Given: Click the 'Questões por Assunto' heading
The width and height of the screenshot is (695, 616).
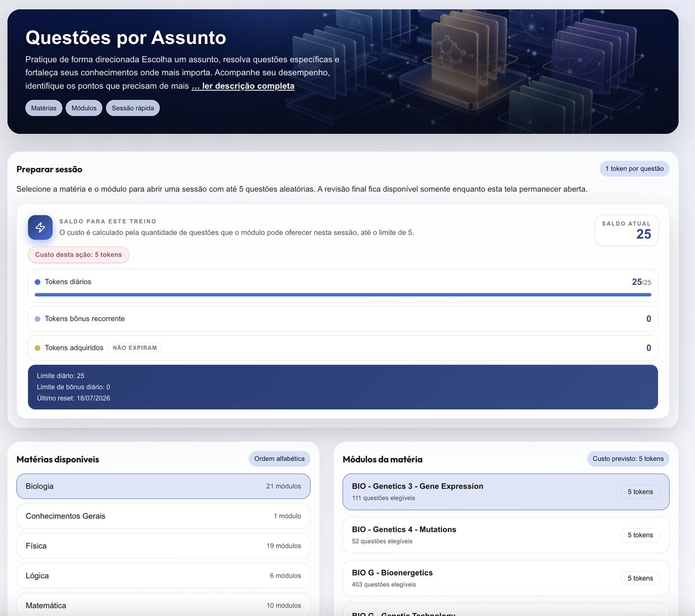Looking at the screenshot, I should click(x=126, y=38).
